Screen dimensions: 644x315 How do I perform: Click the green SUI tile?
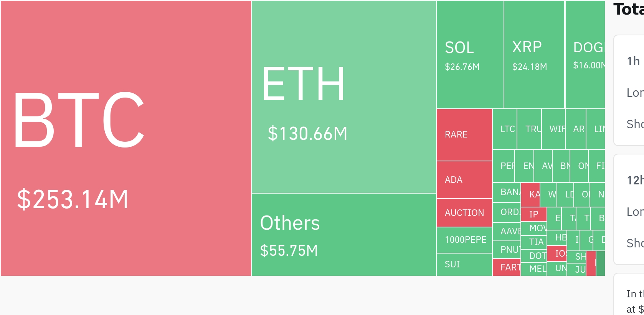[464, 264]
